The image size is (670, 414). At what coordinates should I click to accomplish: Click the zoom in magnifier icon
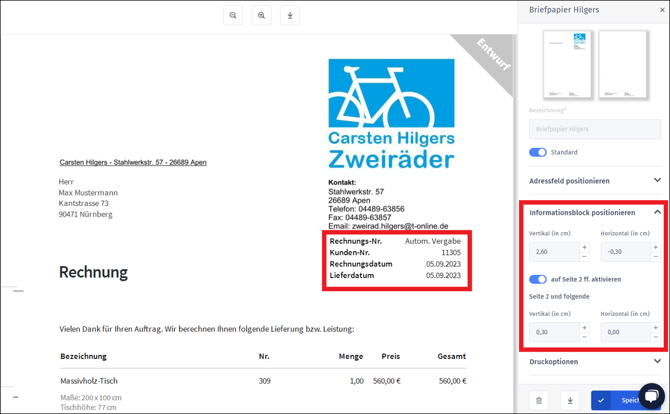(x=261, y=15)
